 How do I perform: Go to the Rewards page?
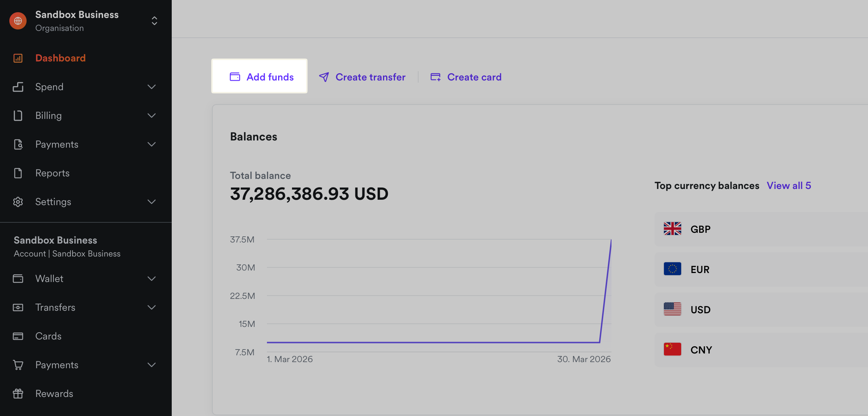coord(54,394)
